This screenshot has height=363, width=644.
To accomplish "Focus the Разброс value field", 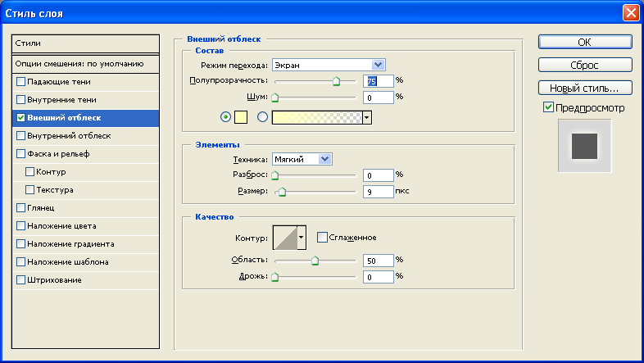I will pos(379,175).
